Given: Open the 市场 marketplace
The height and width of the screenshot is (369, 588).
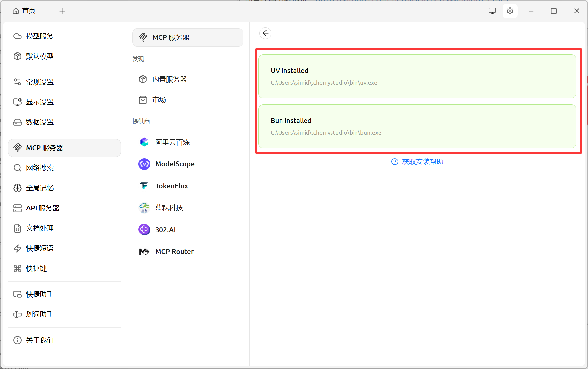Looking at the screenshot, I should (x=159, y=100).
